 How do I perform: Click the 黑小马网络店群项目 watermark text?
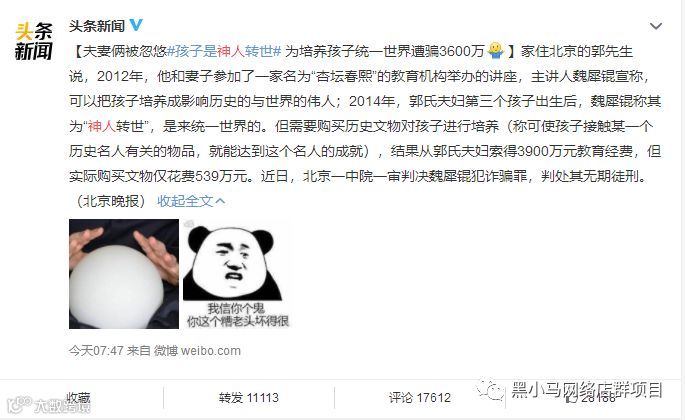[x=587, y=389]
